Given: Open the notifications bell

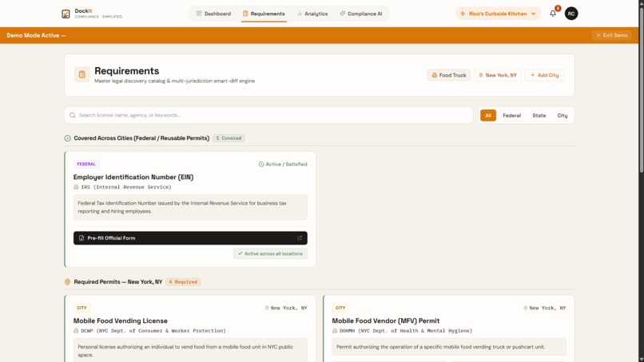Looking at the screenshot, I should (x=553, y=14).
